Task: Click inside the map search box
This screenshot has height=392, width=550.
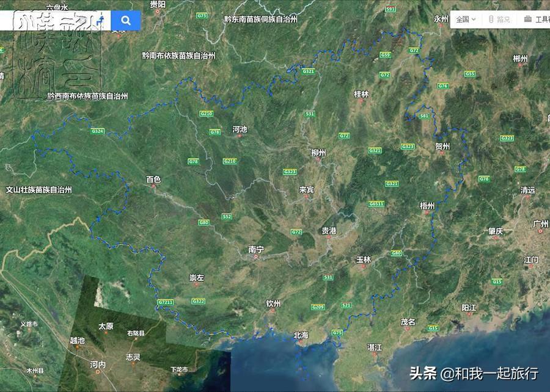Action: 49,21
